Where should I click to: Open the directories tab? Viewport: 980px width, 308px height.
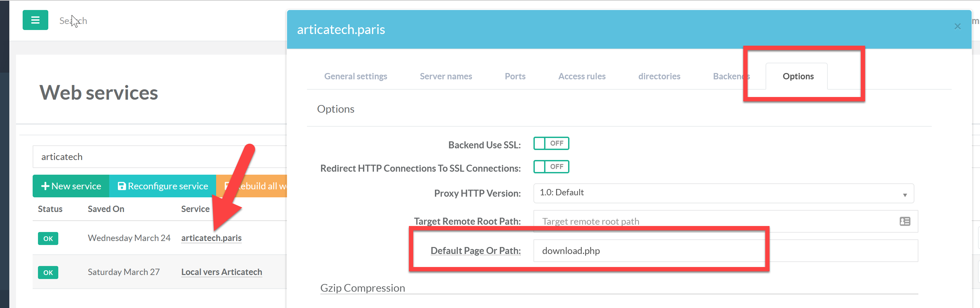point(659,76)
